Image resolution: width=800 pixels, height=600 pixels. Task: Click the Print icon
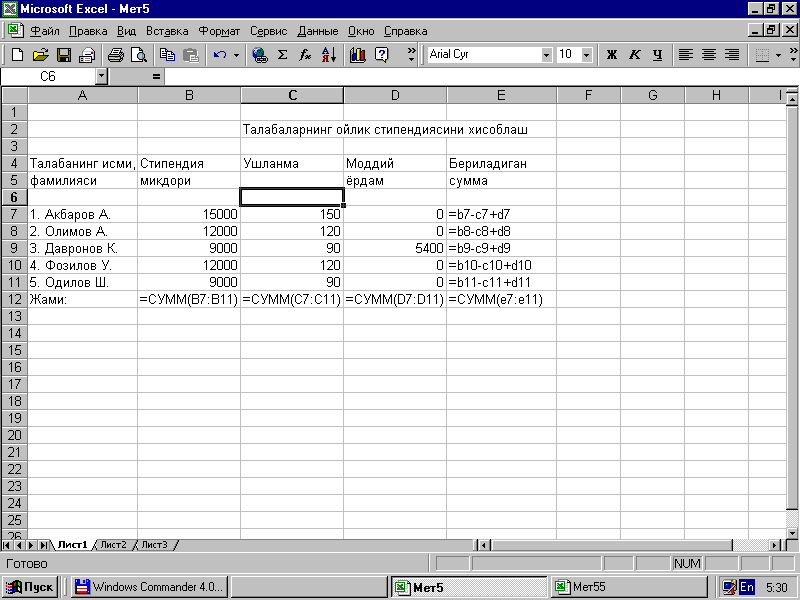point(116,55)
